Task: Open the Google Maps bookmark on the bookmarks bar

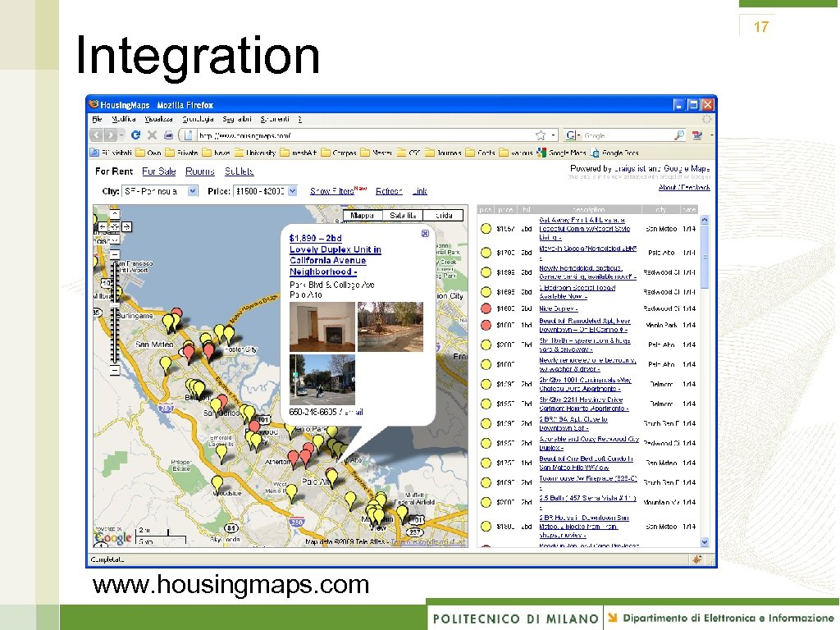Action: tap(568, 153)
